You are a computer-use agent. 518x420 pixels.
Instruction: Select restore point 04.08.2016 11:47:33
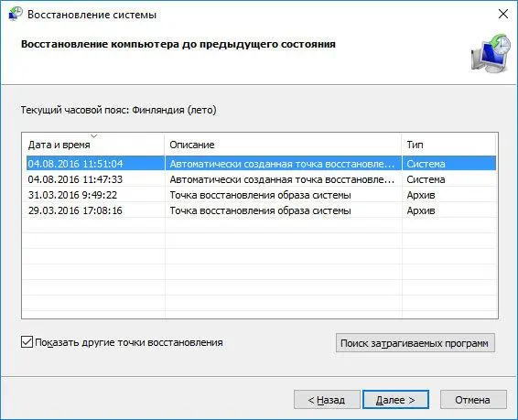click(261, 179)
